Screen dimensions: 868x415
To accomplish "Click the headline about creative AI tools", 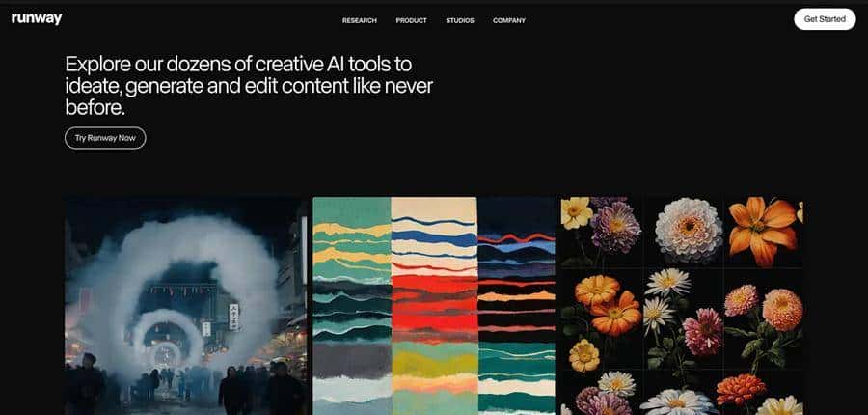I will 249,86.
